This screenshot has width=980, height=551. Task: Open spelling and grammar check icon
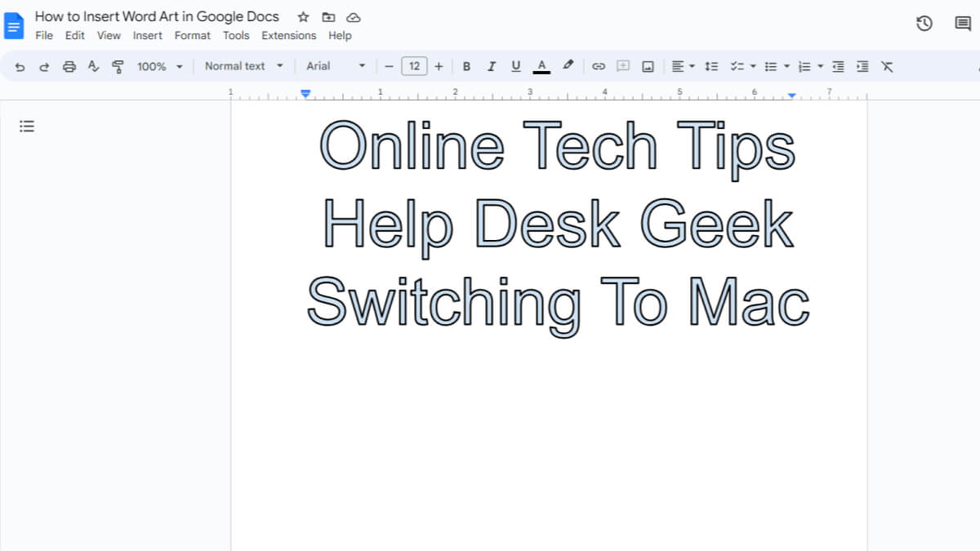pyautogui.click(x=93, y=66)
